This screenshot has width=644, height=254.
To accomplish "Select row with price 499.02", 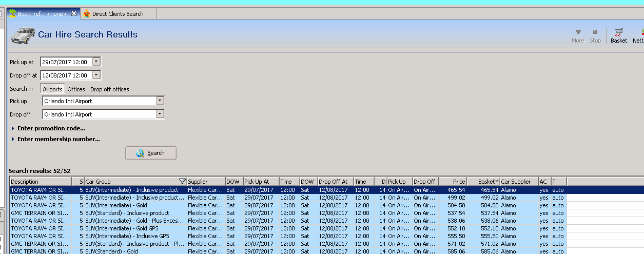I will pyautogui.click(x=287, y=198).
